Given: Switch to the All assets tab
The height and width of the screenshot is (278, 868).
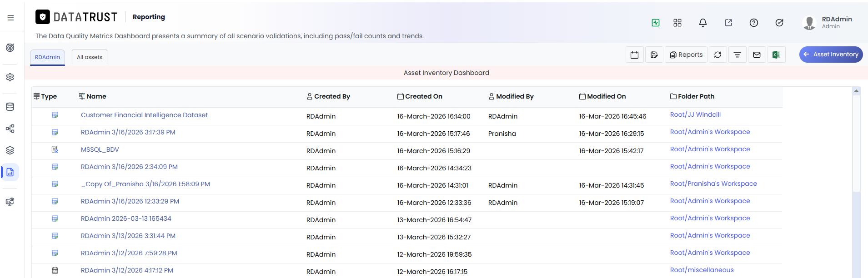Looking at the screenshot, I should tap(90, 57).
